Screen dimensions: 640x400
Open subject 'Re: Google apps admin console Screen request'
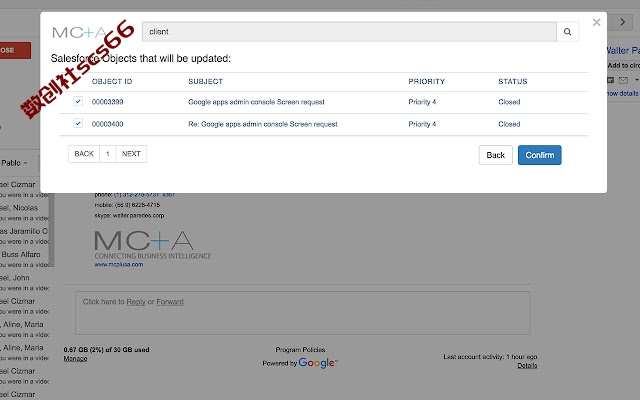(263, 124)
